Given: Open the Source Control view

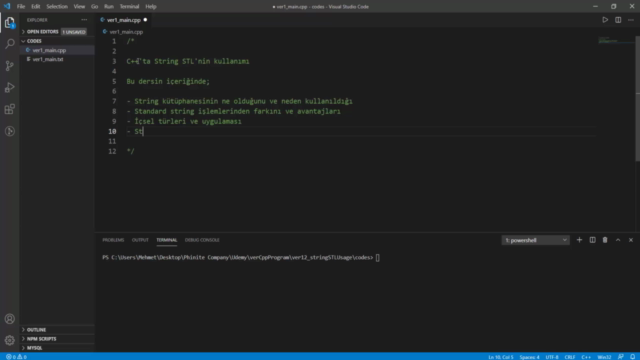Looking at the screenshot, I should tap(9, 66).
